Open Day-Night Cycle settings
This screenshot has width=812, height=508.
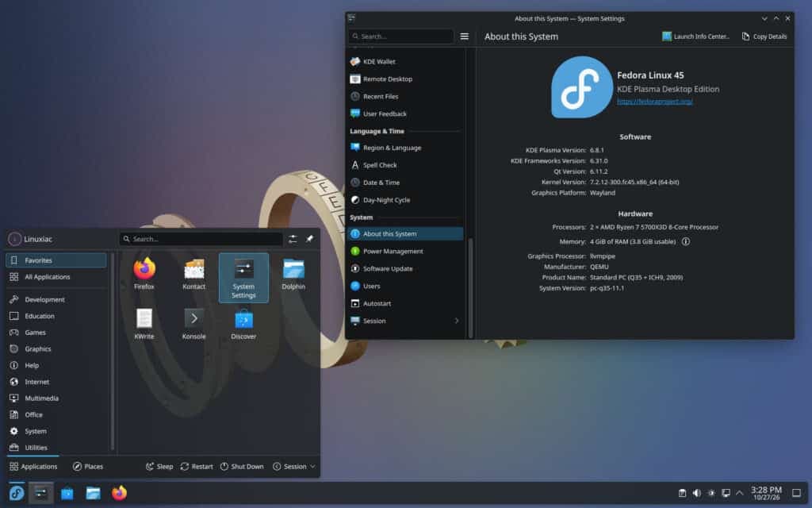[405, 199]
